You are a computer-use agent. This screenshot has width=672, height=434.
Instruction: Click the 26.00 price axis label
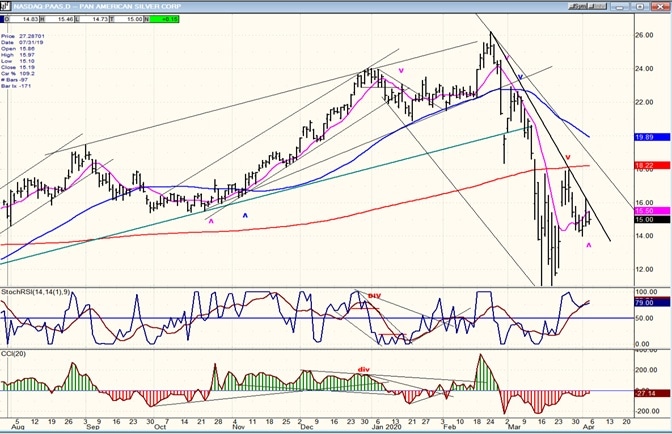coord(644,35)
